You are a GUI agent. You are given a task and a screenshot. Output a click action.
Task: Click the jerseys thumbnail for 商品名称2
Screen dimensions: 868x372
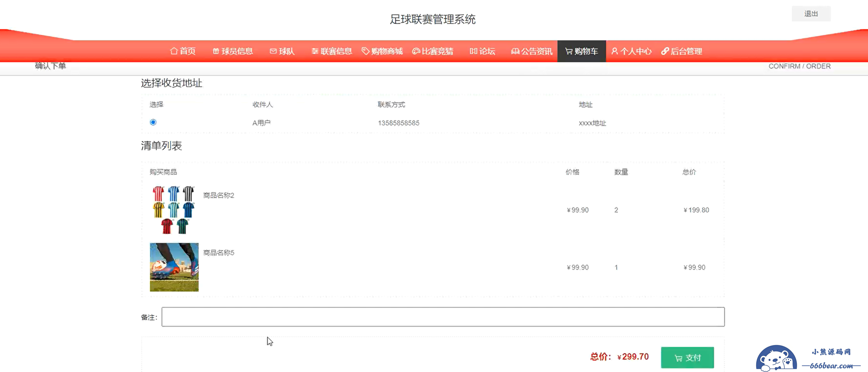[x=174, y=210]
